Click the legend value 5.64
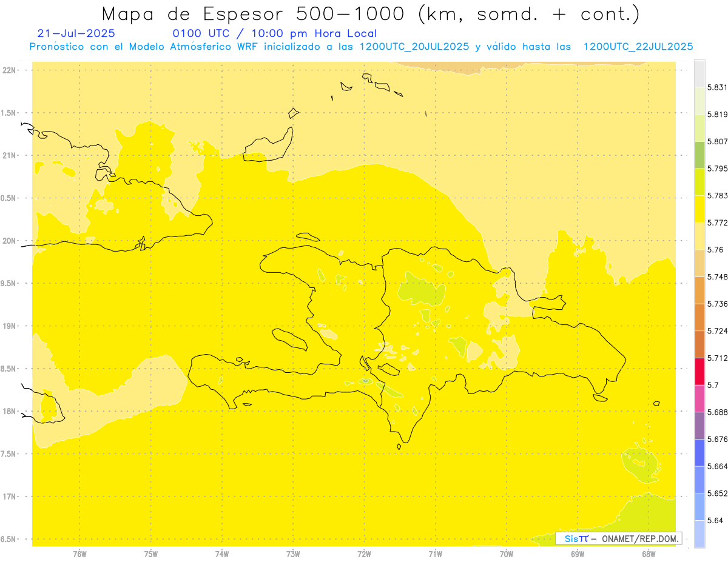Screen dimensions: 728x562 [x=715, y=520]
